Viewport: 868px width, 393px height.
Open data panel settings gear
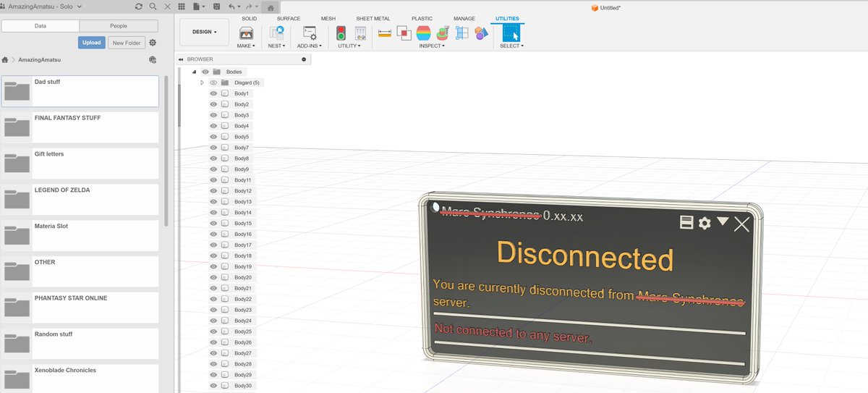(153, 43)
